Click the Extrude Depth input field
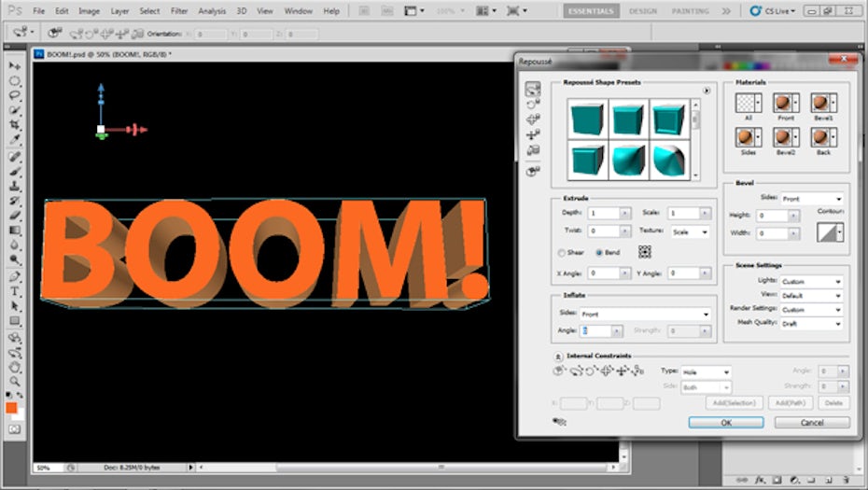The height and width of the screenshot is (490, 868). [605, 214]
